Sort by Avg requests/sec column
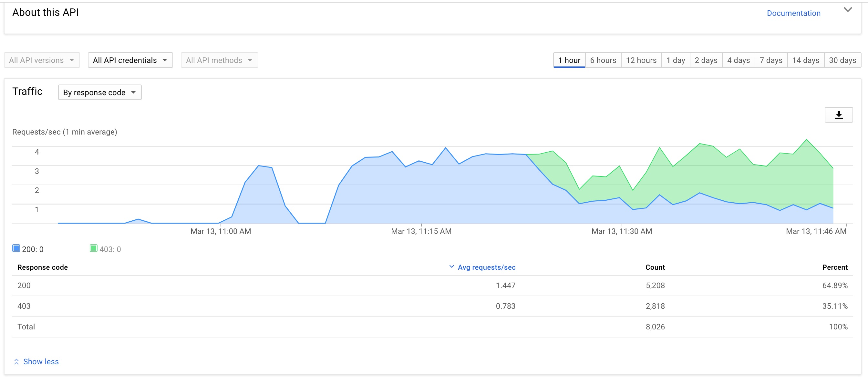The height and width of the screenshot is (382, 868). tap(486, 267)
